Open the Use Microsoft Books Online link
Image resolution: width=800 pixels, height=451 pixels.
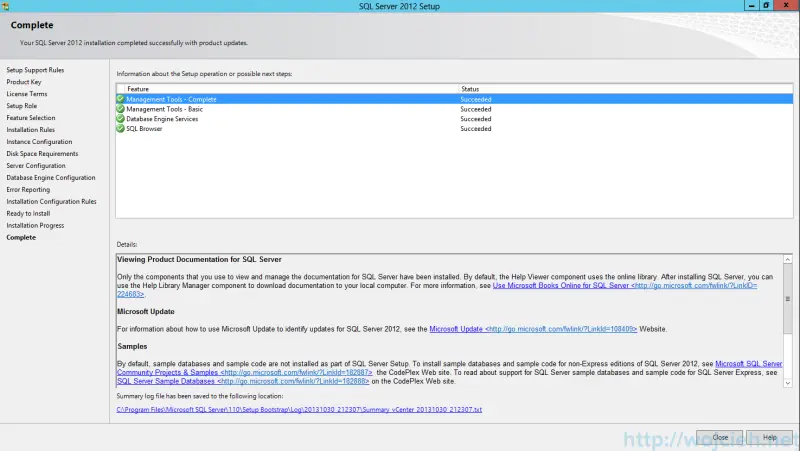[624, 286]
